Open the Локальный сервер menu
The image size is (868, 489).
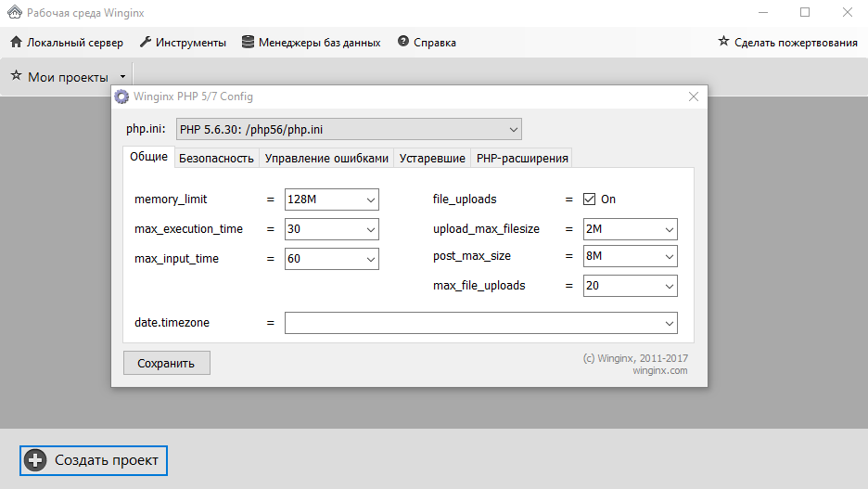(x=67, y=43)
